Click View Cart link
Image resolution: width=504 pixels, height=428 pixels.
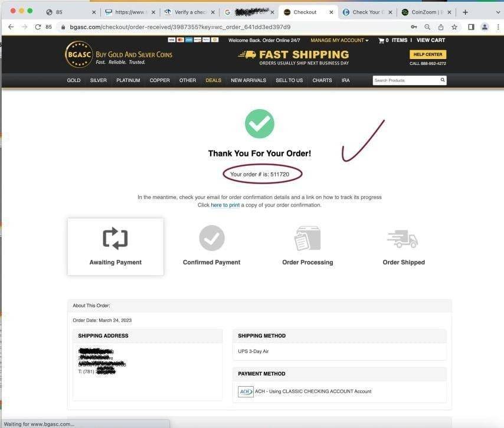coord(431,40)
